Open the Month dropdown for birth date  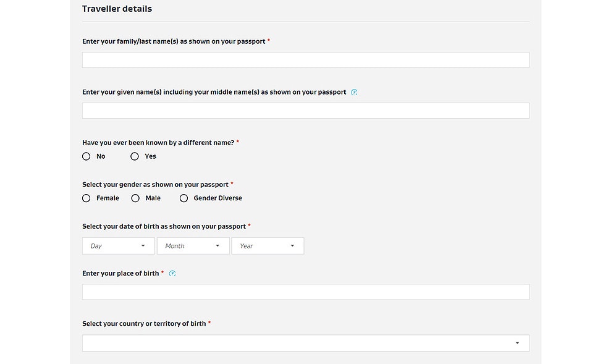(x=193, y=246)
